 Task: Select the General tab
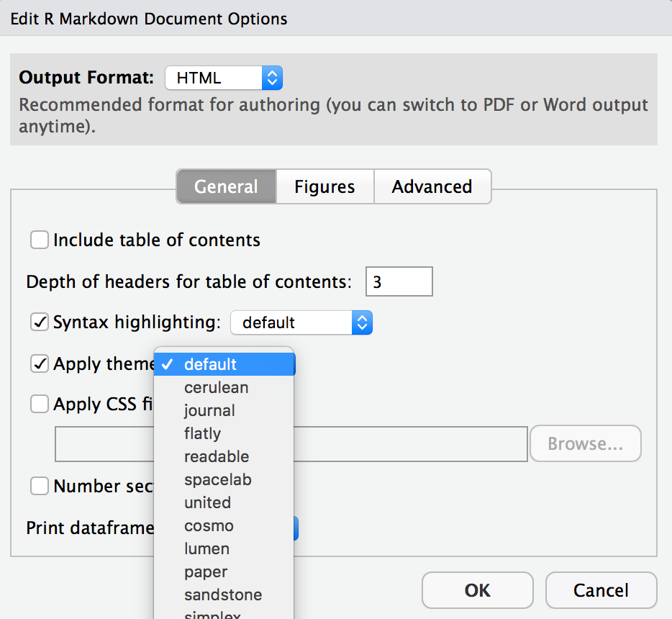point(226,187)
